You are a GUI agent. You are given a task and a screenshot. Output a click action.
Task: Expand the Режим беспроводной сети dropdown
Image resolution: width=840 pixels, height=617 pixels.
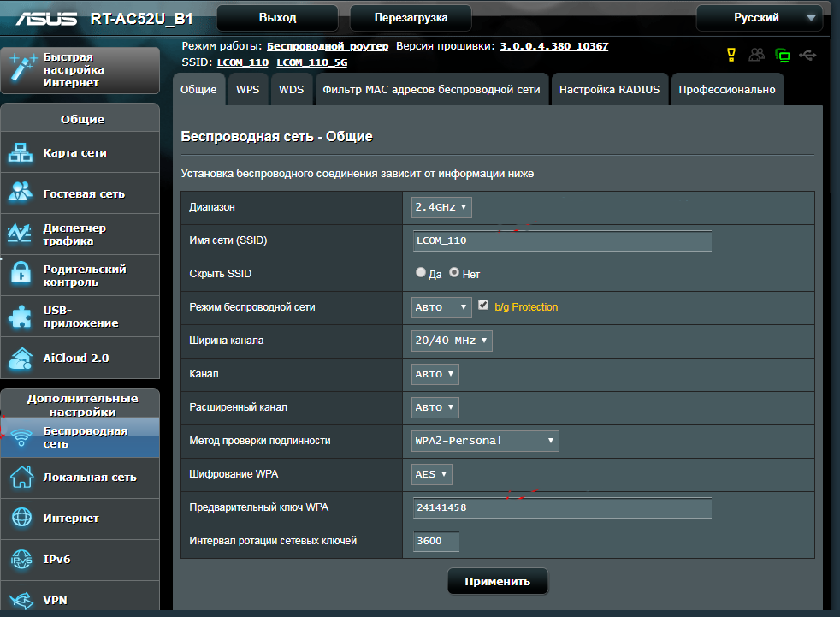click(x=441, y=307)
